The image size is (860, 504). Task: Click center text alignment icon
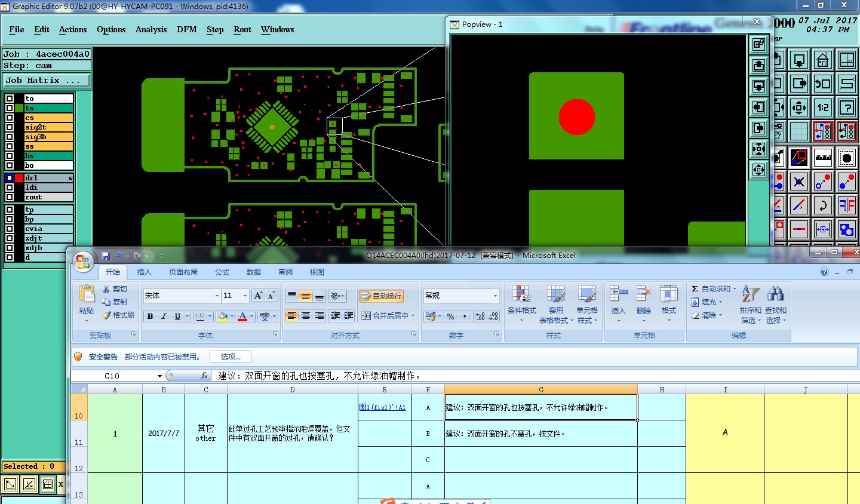(305, 316)
